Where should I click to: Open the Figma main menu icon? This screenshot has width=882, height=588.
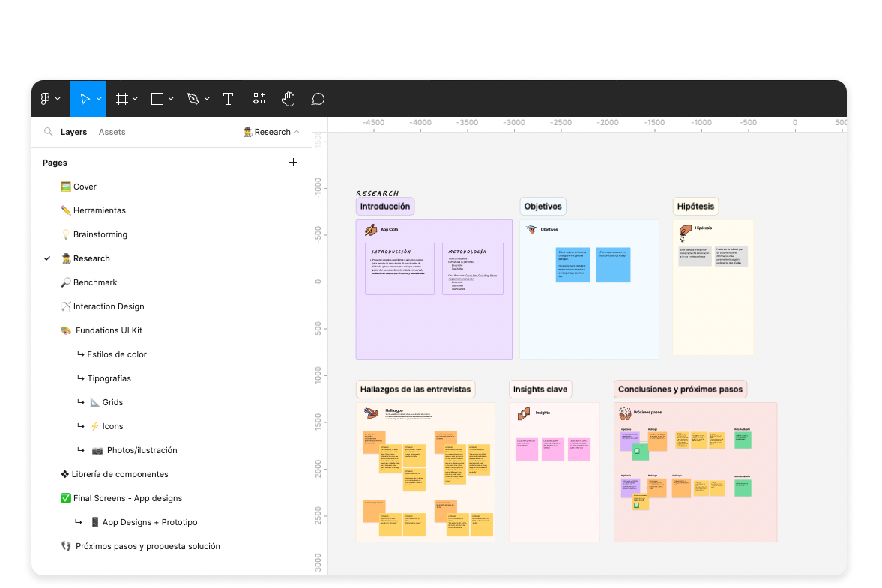pos(46,99)
